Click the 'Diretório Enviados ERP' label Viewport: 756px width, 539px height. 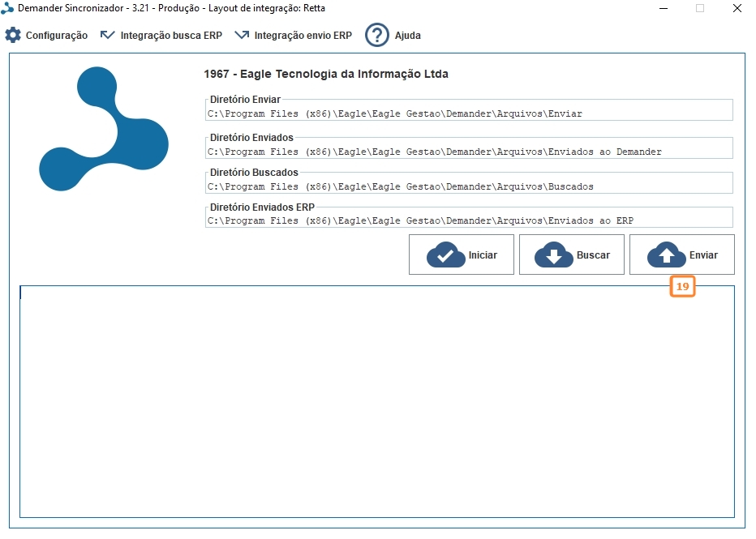click(262, 207)
